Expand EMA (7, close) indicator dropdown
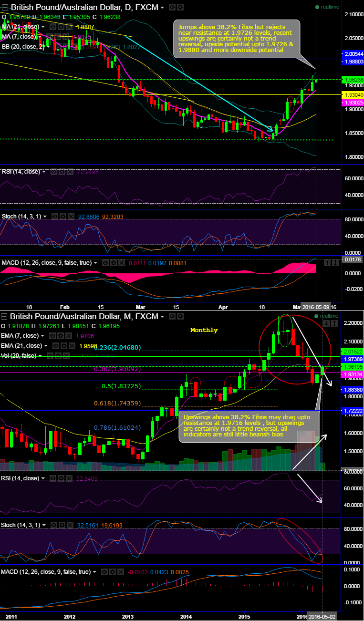 [43, 336]
